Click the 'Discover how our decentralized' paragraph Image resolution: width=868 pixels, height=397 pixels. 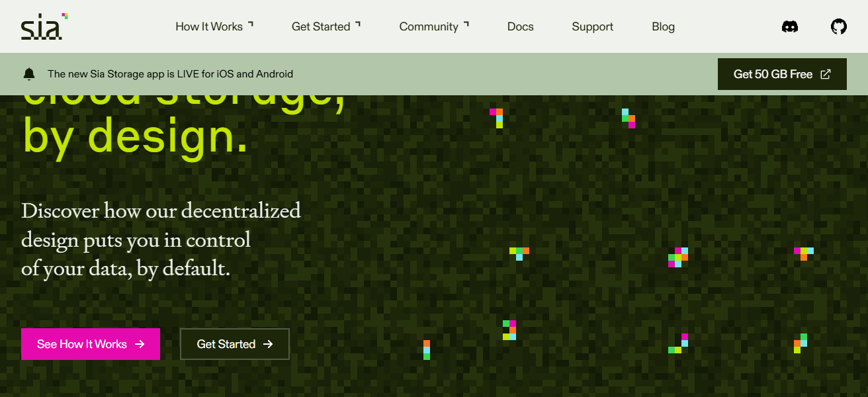coord(161,240)
